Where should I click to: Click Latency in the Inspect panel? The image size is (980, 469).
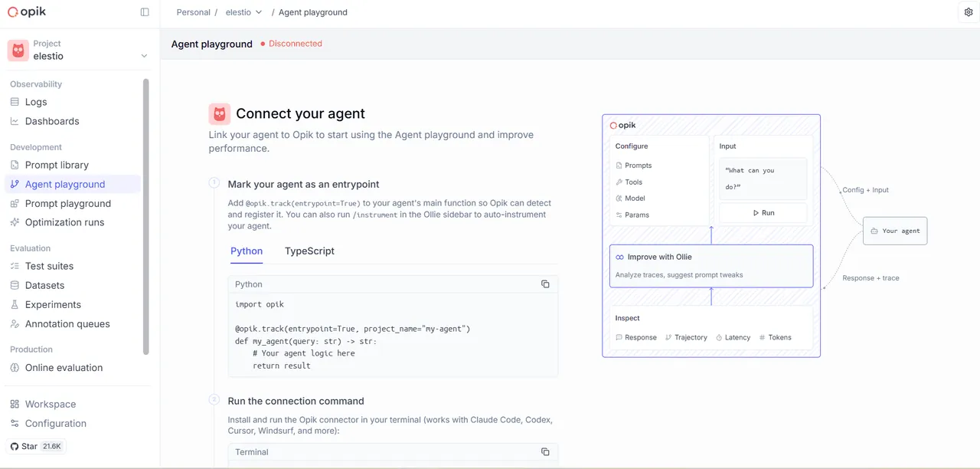(x=733, y=337)
